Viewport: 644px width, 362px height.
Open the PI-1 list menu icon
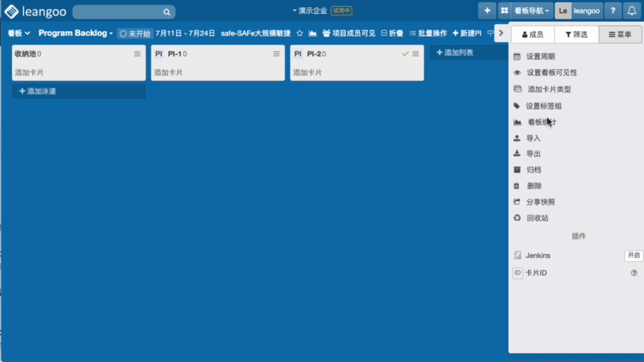[x=276, y=54]
